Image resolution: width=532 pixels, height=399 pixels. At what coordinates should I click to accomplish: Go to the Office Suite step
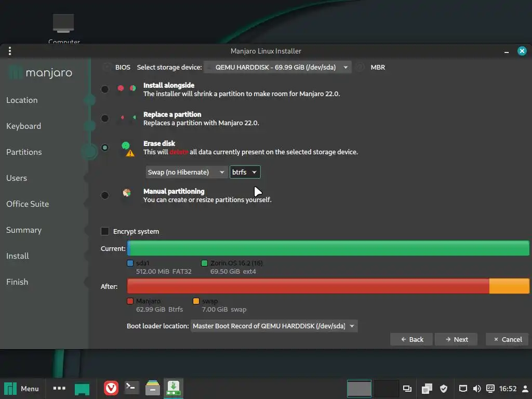[28, 204]
